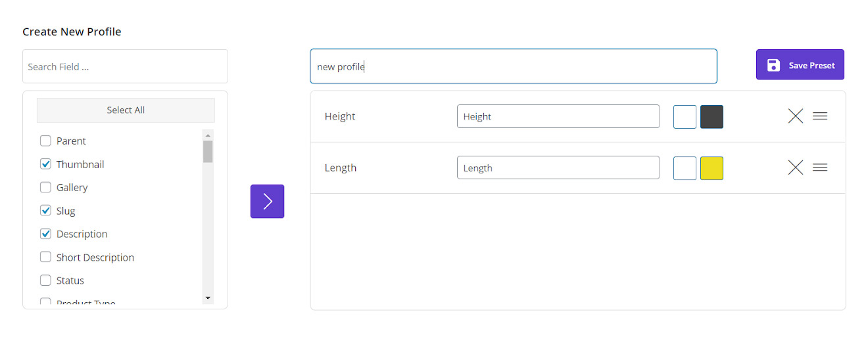The height and width of the screenshot is (356, 868).
Task: Tick the Short Description checkbox
Action: click(x=45, y=257)
